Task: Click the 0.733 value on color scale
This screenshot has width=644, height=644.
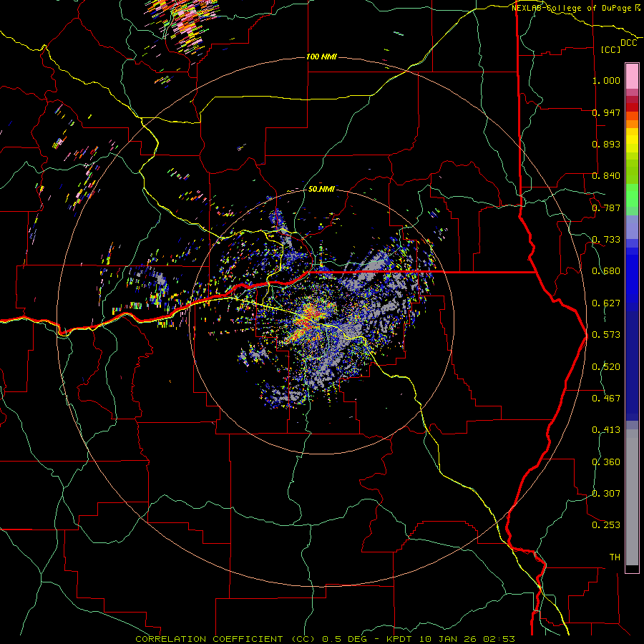Action: click(606, 240)
